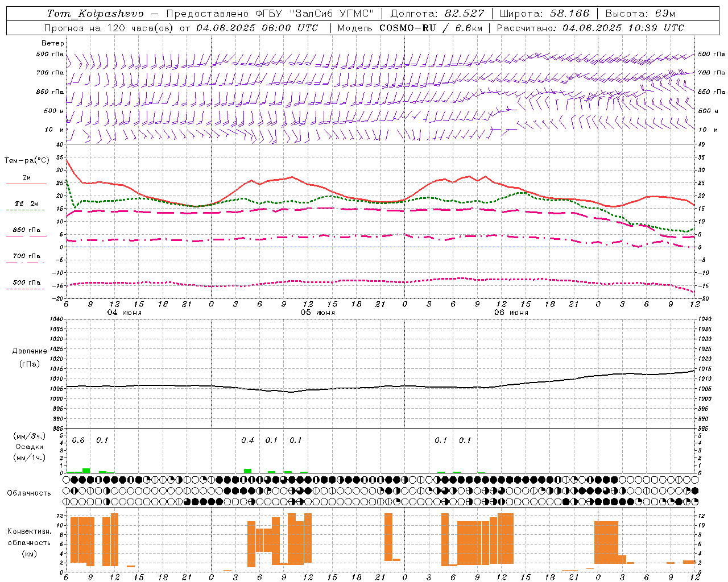Click the model name COSMO-RU / 6.6км
728x582 pixels.
click(x=431, y=28)
